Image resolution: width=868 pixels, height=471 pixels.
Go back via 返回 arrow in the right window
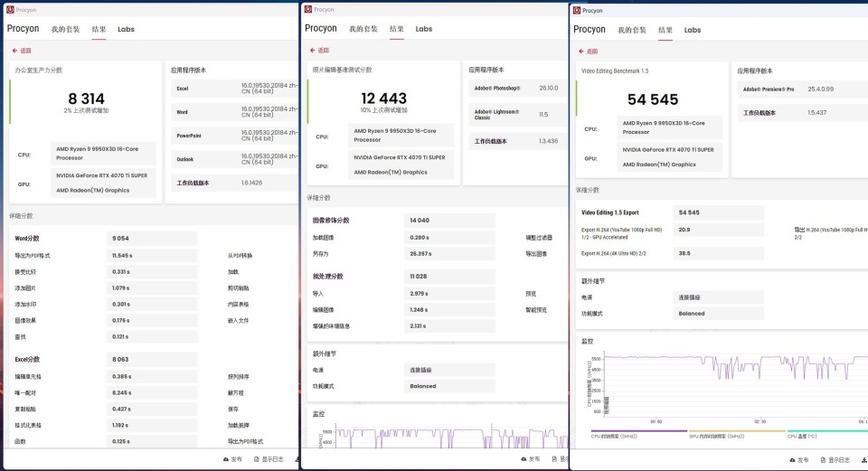(588, 51)
